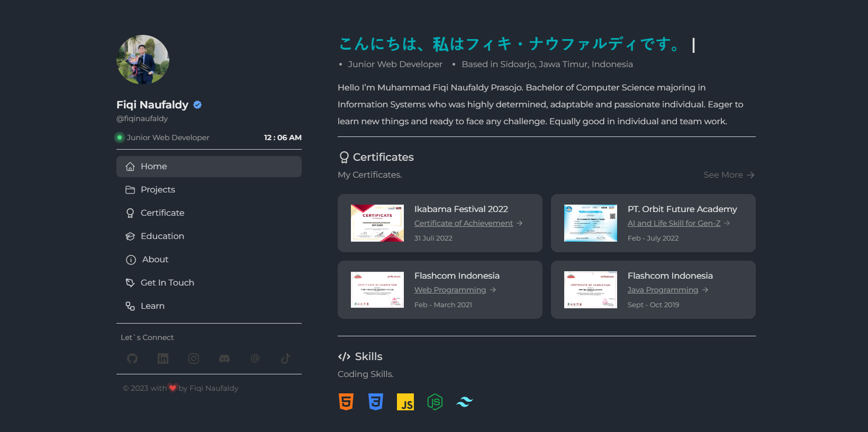Click the Feb - March 2021 date

443,305
